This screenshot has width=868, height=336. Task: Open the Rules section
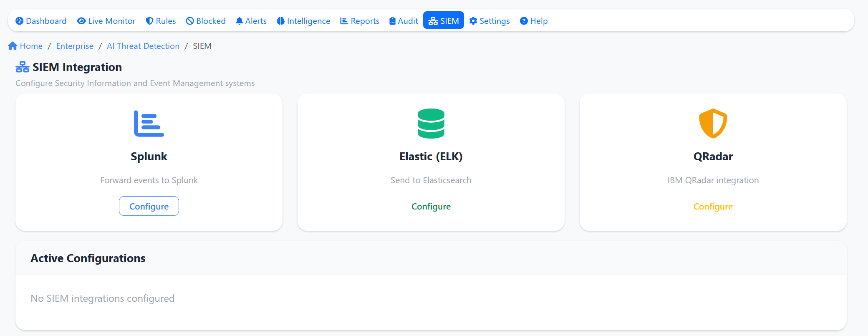(161, 21)
